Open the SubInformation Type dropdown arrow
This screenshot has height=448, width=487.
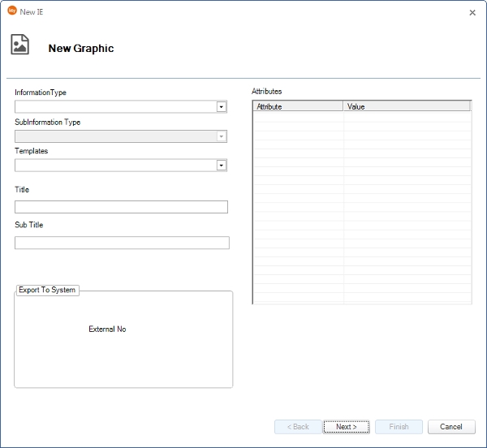coord(221,136)
